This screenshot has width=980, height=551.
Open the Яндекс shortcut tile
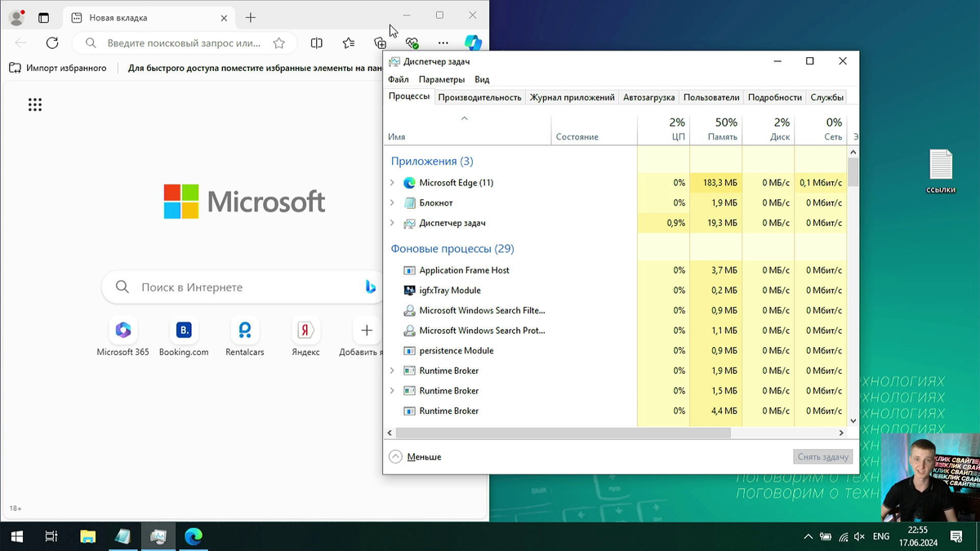[305, 338]
